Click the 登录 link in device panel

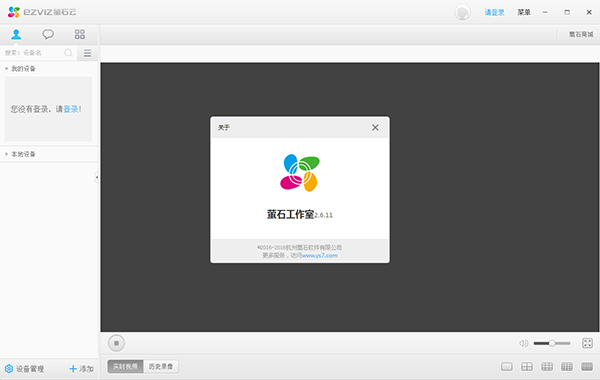click(71, 109)
